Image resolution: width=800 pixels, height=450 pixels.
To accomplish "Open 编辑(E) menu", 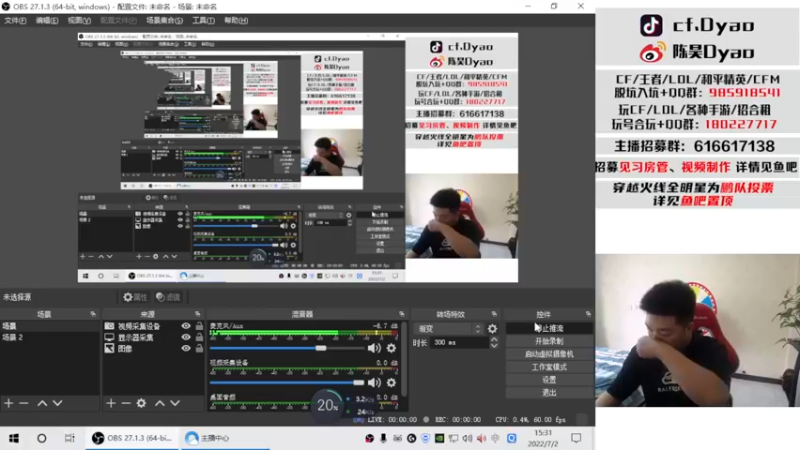I will [46, 20].
